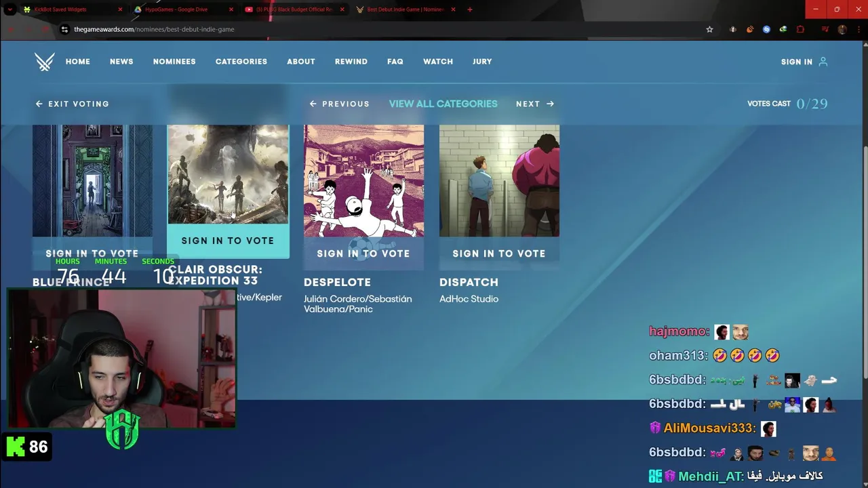Screen dimensions: 868x488
Task: Click the hajmomo chat username
Action: (x=679, y=331)
